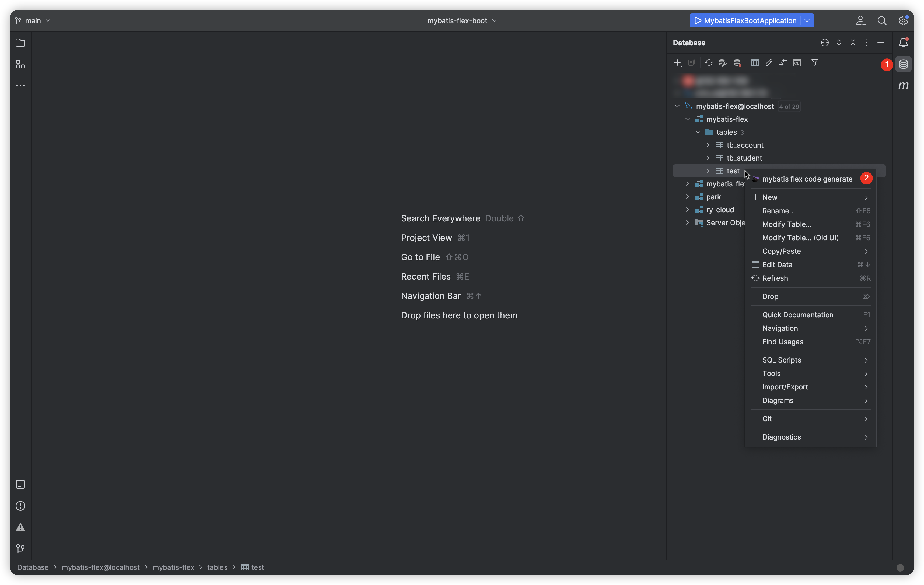Choose mybatis flex code generate menu item

pos(810,179)
